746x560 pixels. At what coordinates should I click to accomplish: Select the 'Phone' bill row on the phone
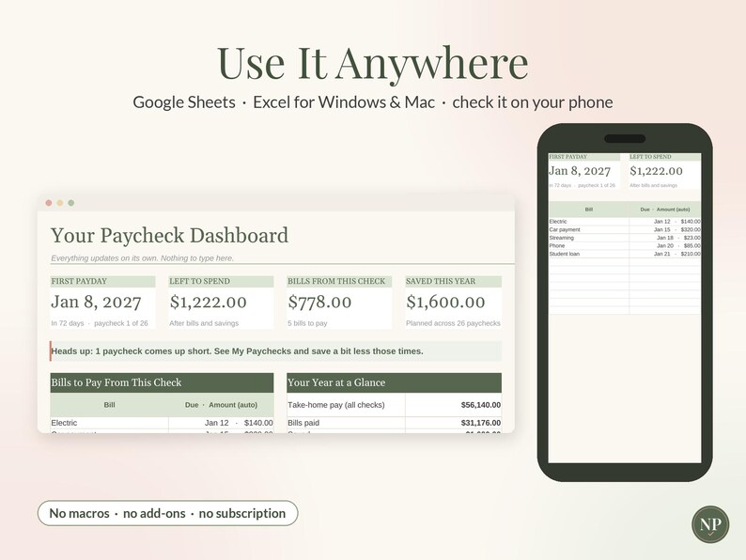tap(625, 245)
